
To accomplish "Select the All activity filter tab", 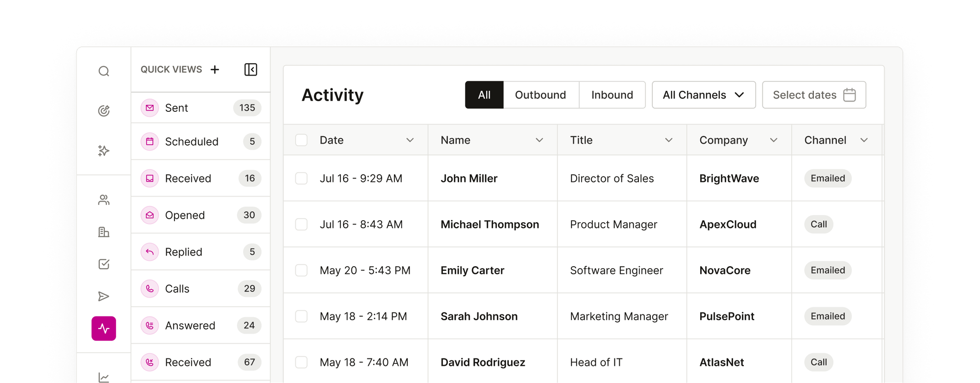I will [x=484, y=95].
